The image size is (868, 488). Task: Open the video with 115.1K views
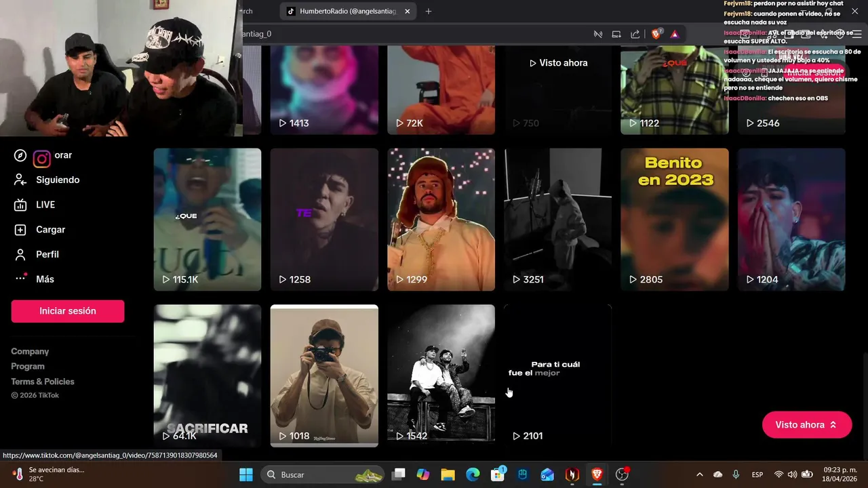tap(208, 220)
